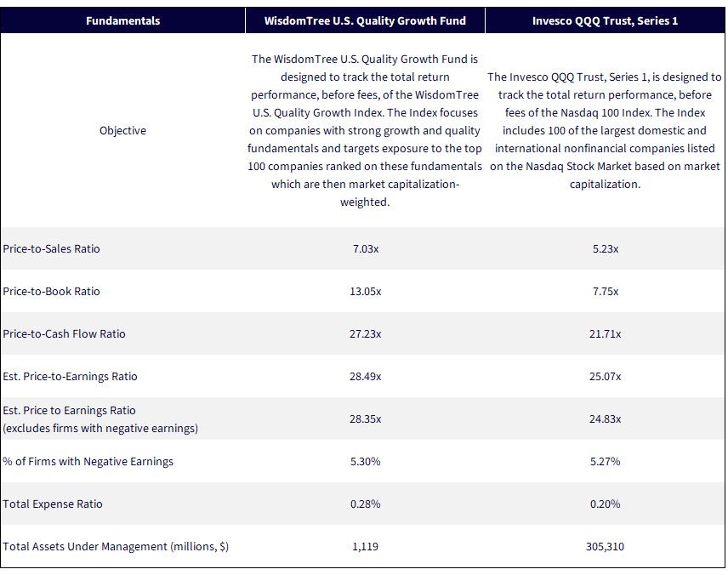Click the 7.75x price-to-book value
The width and height of the screenshot is (728, 575).
pos(605,291)
